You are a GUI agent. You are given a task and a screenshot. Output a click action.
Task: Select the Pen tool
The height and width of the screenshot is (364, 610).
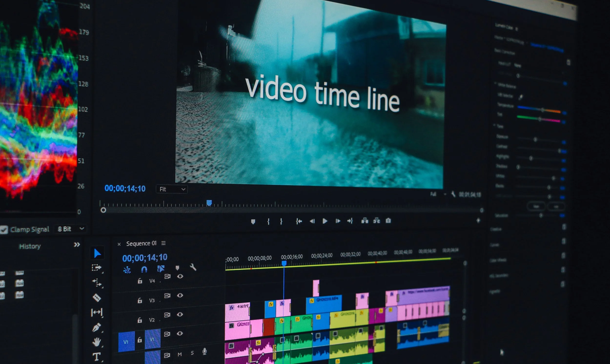96,327
